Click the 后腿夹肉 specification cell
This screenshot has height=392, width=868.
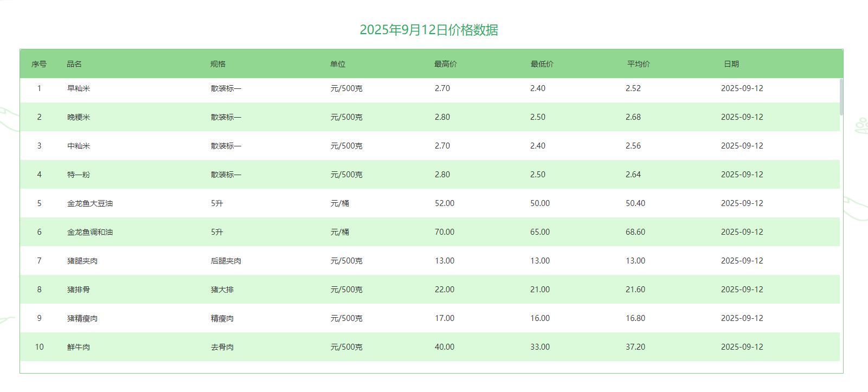pos(226,261)
